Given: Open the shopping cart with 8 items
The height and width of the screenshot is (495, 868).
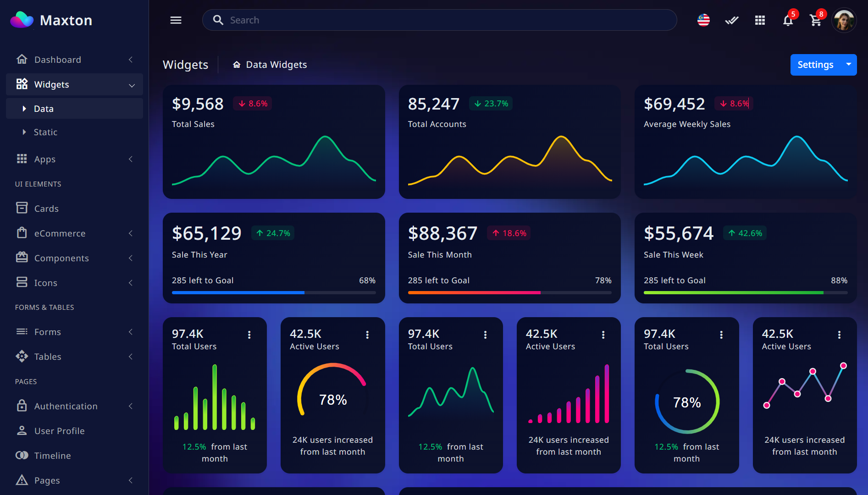Looking at the screenshot, I should pos(816,20).
